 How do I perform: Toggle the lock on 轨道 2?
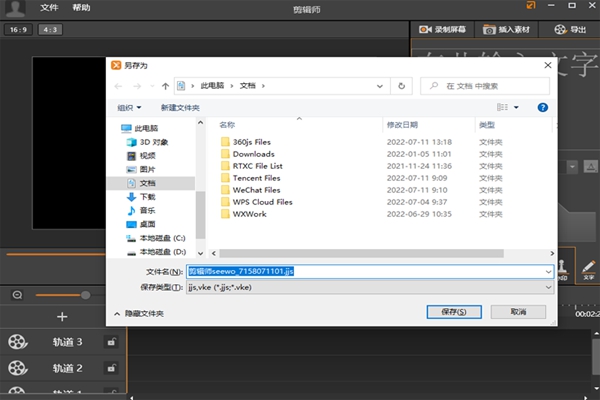111,368
